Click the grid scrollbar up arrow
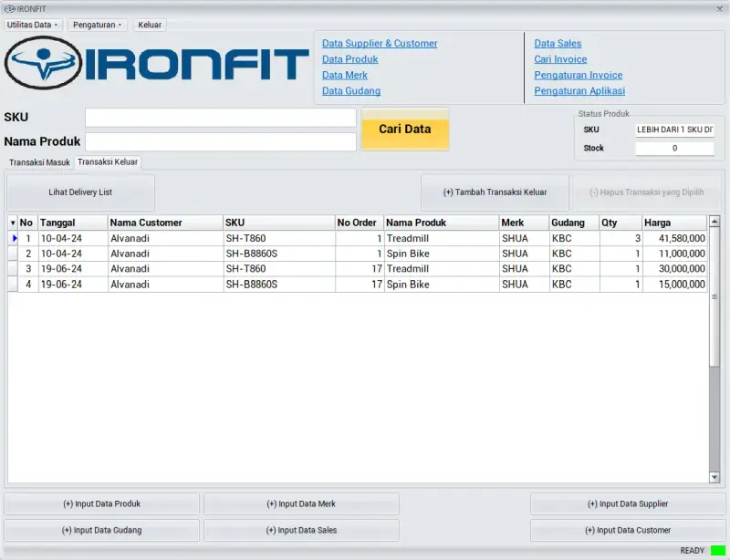730x560 pixels. 714,221
